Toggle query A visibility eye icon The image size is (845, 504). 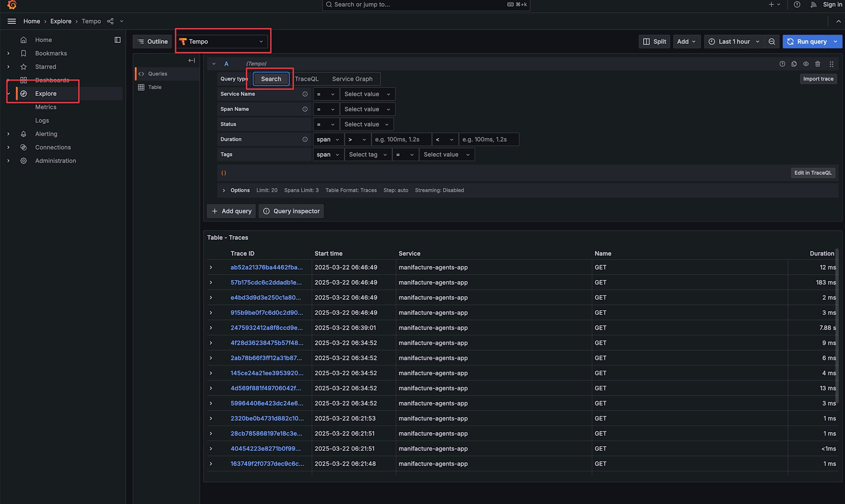point(806,64)
